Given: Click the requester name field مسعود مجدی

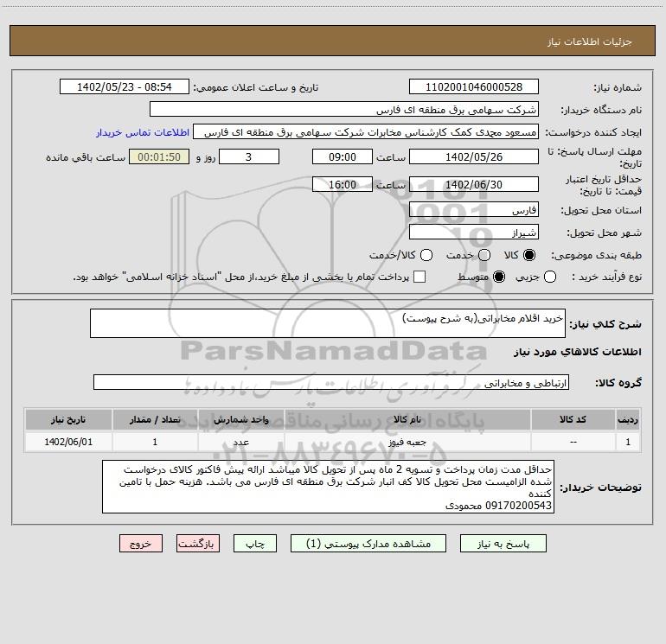Looking at the screenshot, I should tap(366, 131).
